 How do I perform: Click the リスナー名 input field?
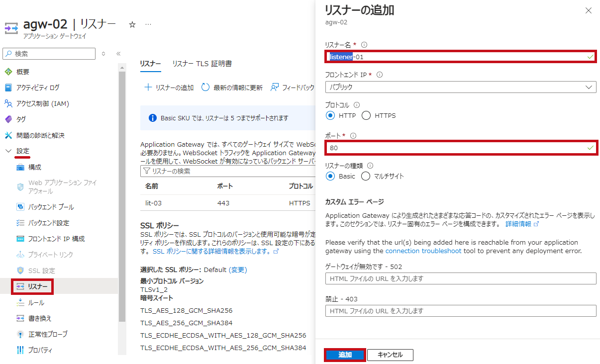pyautogui.click(x=461, y=57)
